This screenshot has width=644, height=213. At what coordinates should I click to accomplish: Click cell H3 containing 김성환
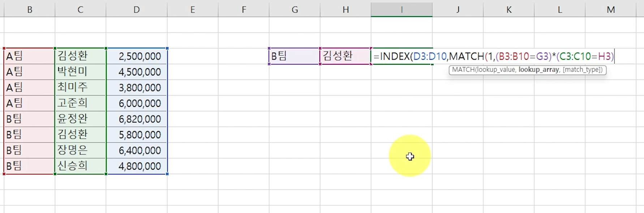click(345, 56)
